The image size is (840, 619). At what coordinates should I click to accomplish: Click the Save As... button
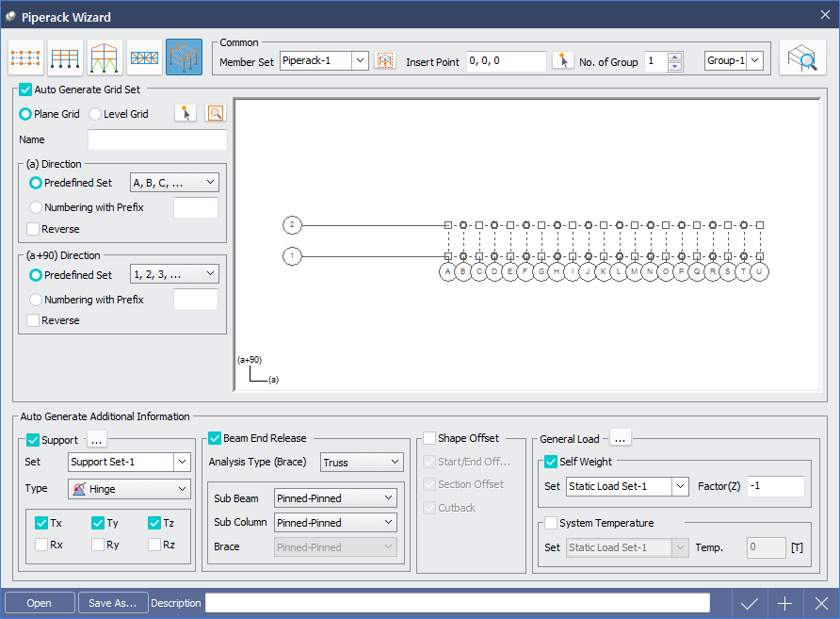112,603
